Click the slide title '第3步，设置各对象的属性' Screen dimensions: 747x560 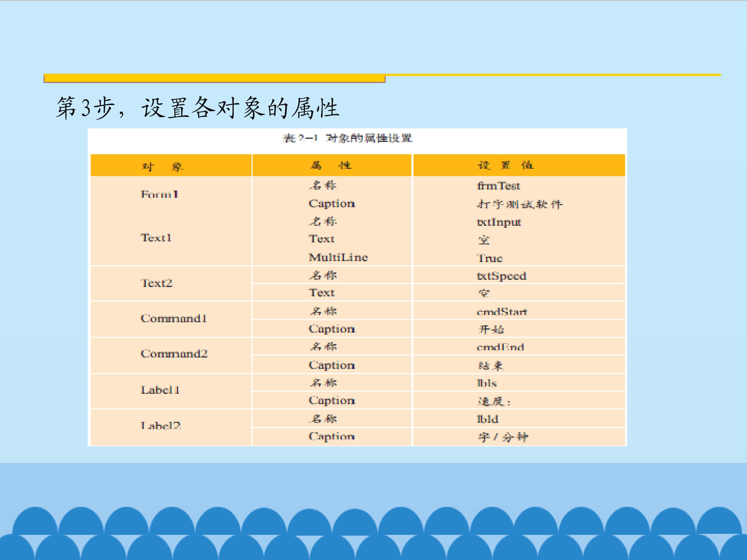pos(198,108)
